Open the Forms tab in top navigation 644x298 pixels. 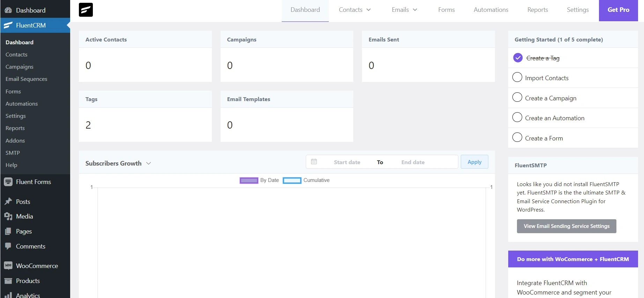tap(446, 10)
